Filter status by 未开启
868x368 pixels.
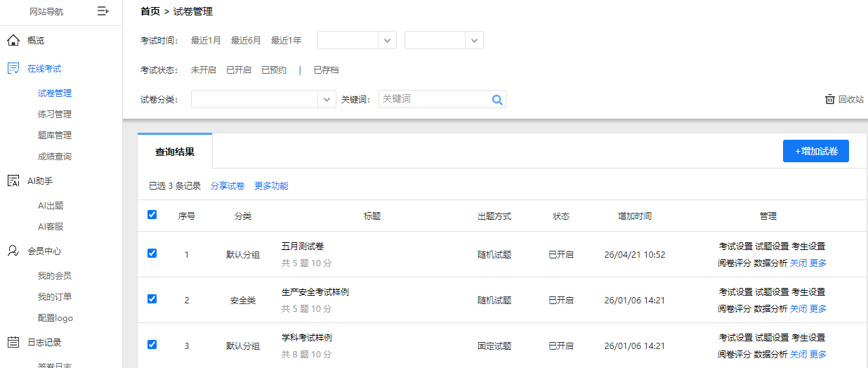(204, 70)
